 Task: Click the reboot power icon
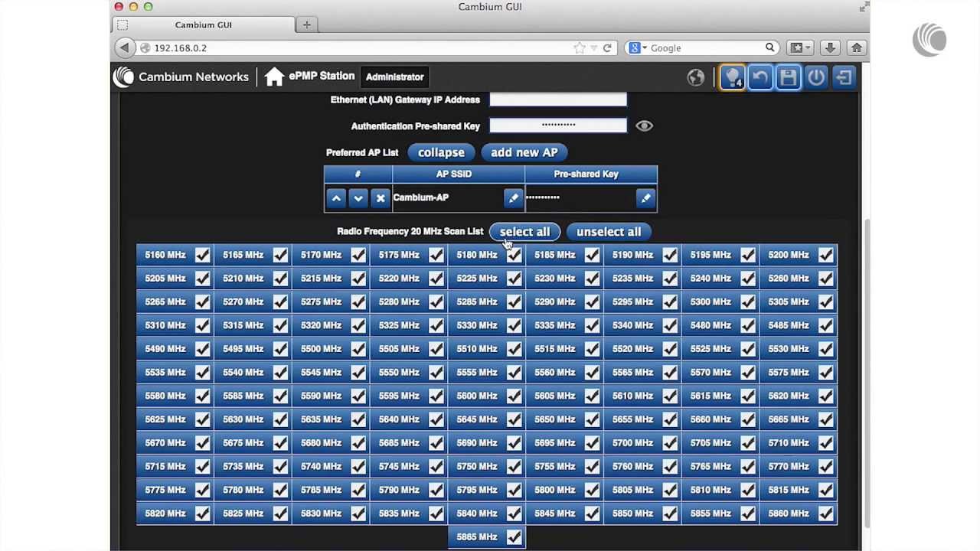click(815, 77)
